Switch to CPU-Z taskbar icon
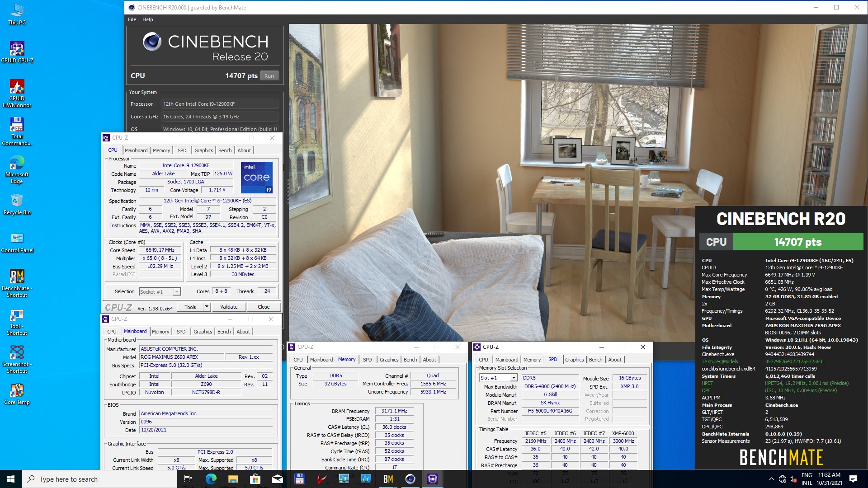The width and height of the screenshot is (868, 488). (x=432, y=479)
